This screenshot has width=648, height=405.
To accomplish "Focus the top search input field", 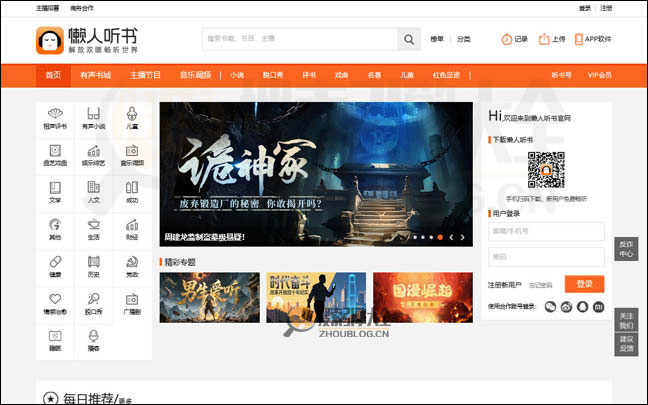I will (x=300, y=39).
